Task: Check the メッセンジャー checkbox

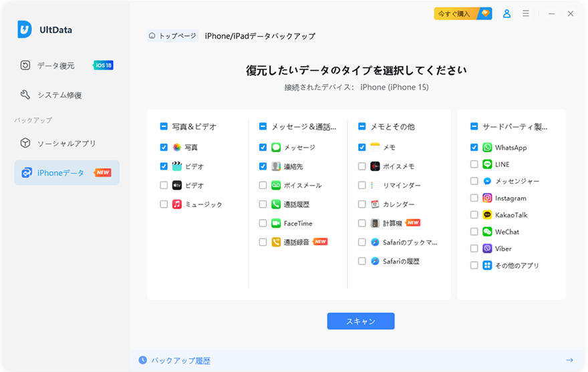Action: click(474, 181)
